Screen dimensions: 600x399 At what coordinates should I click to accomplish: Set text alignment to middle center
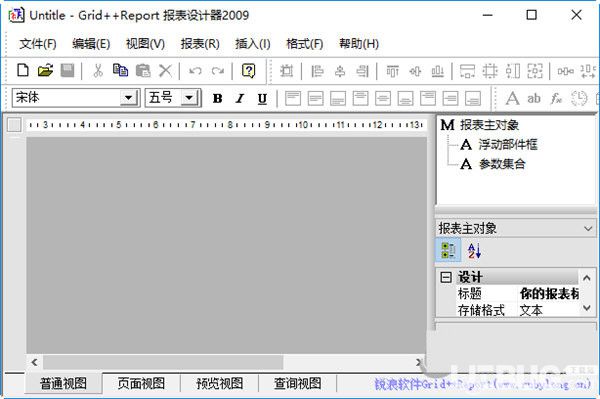pos(383,98)
